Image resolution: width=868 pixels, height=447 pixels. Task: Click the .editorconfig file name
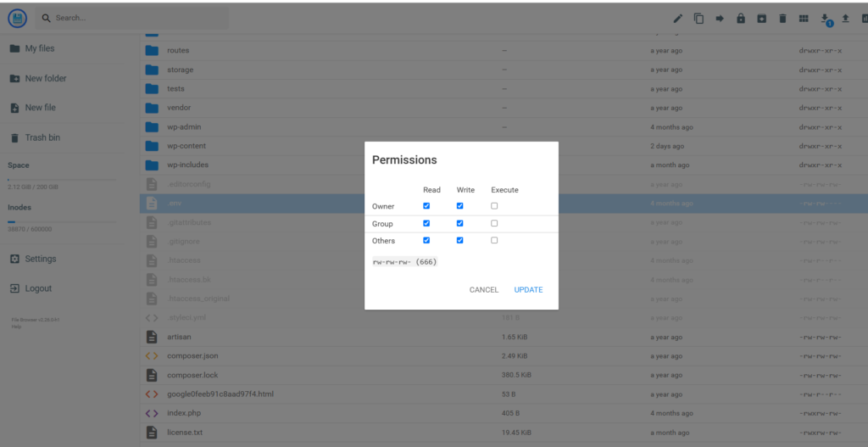point(189,184)
